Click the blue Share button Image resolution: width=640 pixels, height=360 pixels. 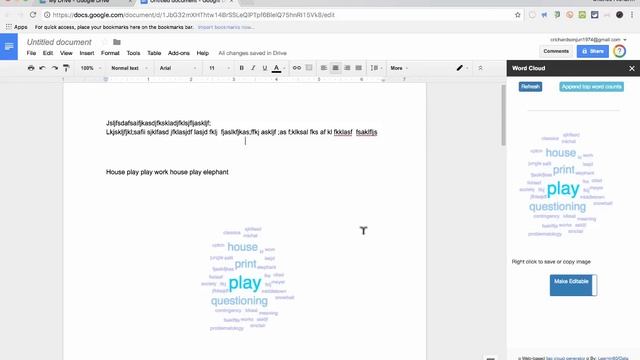(593, 51)
